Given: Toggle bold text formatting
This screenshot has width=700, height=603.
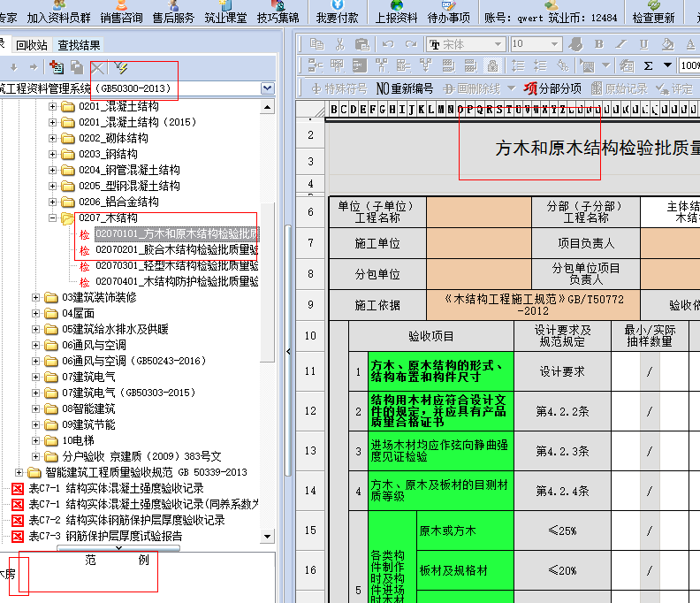Looking at the screenshot, I should tap(598, 44).
